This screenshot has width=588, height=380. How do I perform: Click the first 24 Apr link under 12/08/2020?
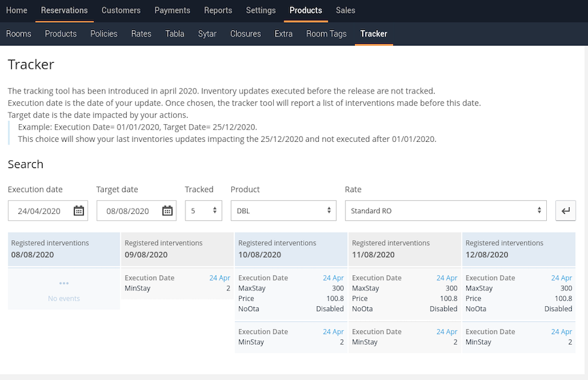[561, 278]
